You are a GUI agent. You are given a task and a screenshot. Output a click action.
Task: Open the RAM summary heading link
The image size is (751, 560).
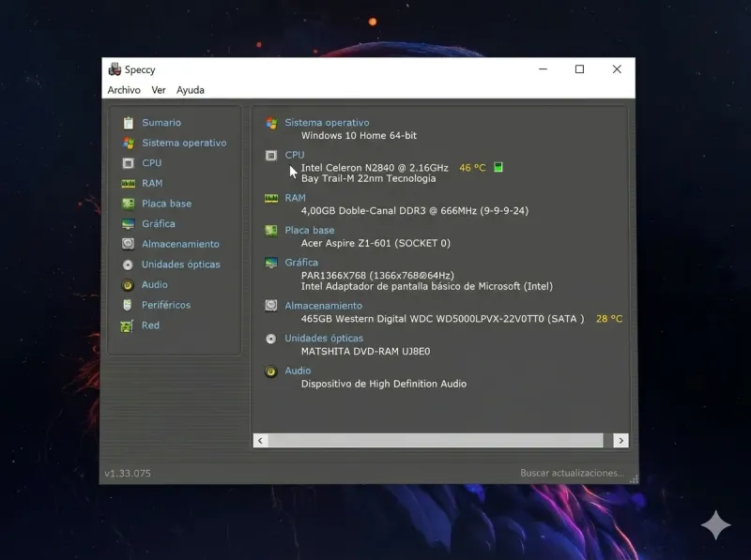coord(295,198)
